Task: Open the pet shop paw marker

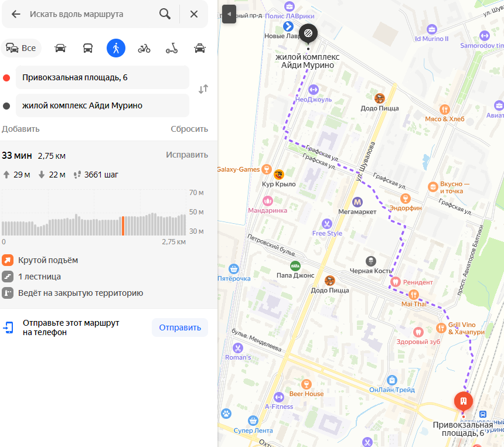Action: 226,413
